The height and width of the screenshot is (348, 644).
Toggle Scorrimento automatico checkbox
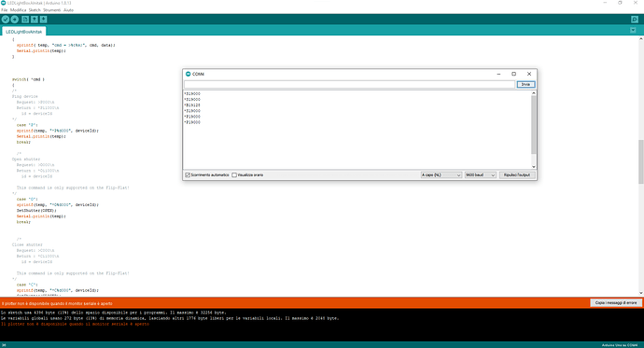click(188, 174)
